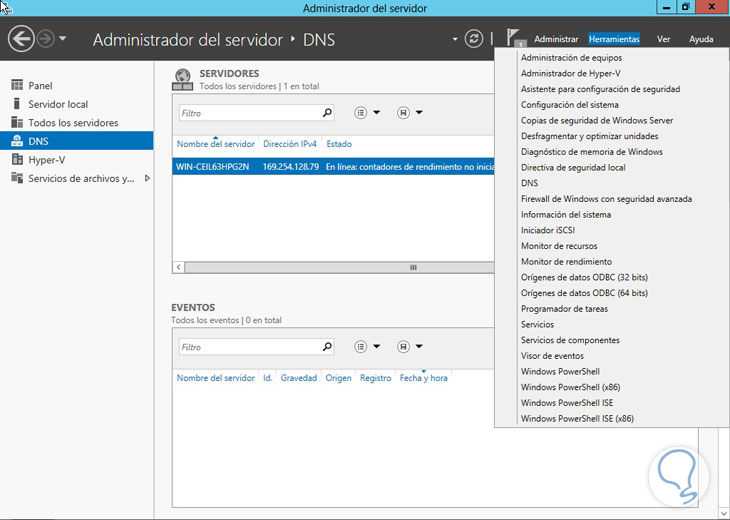This screenshot has width=730, height=520.
Task: Select server row WIN-CEIL63HPG2N
Action: tap(333, 167)
